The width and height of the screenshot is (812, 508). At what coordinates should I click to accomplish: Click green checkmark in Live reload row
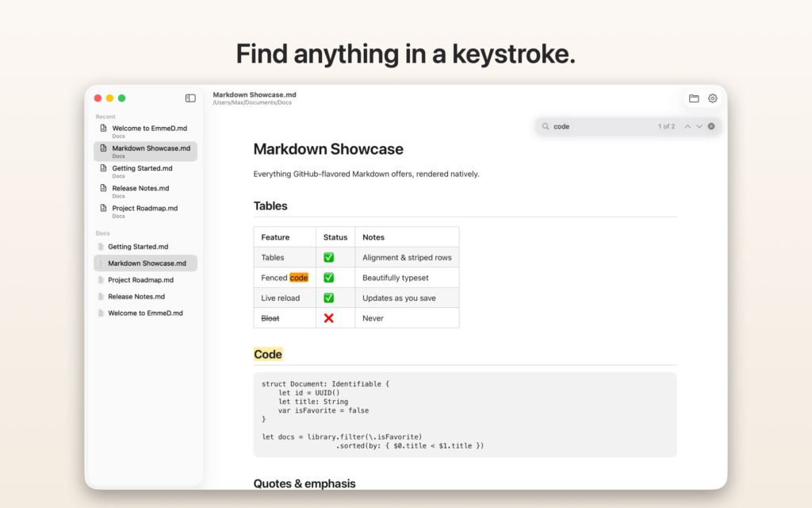pos(328,298)
